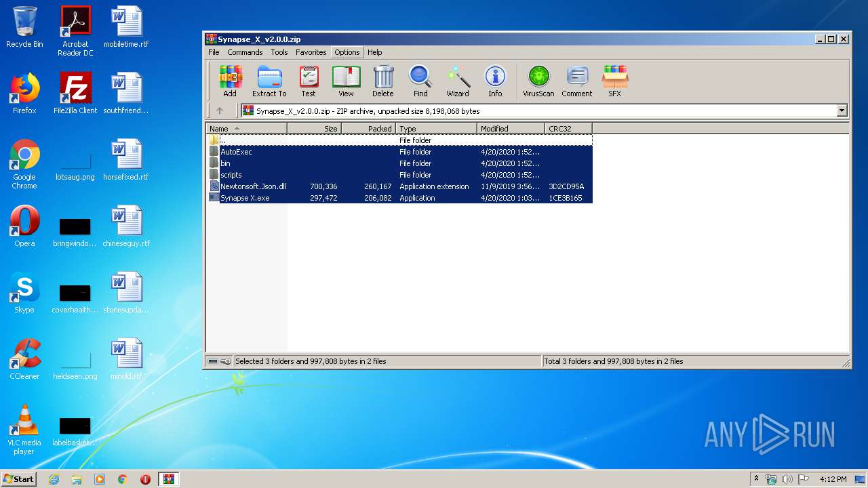
Task: Open Chrome from the taskbar
Action: coord(123,479)
